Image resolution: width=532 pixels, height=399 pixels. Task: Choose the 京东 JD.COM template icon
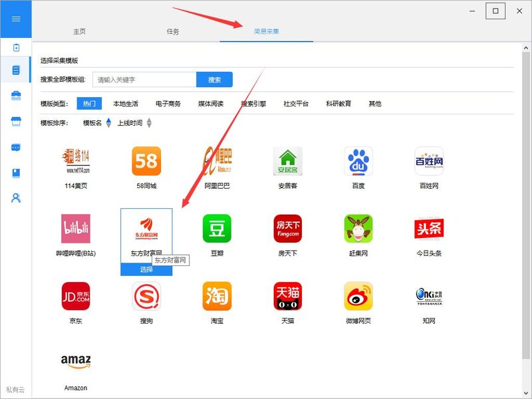[76, 296]
